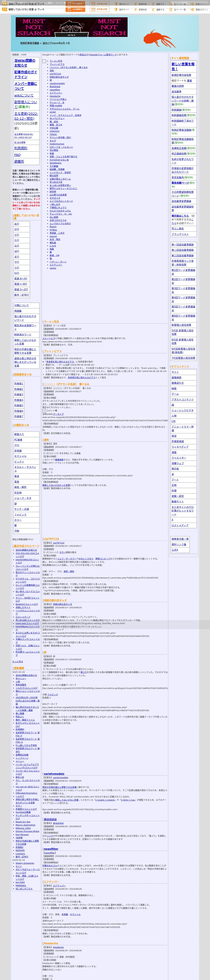210x980 pixels.
Task: Jump to PITBUL in the table of contents
Action: click(53, 230)
